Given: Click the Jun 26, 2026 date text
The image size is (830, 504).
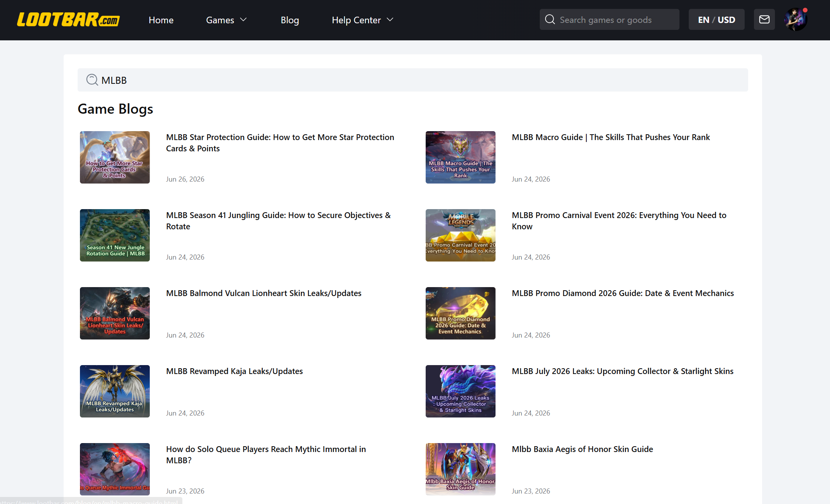Looking at the screenshot, I should pyautogui.click(x=185, y=179).
